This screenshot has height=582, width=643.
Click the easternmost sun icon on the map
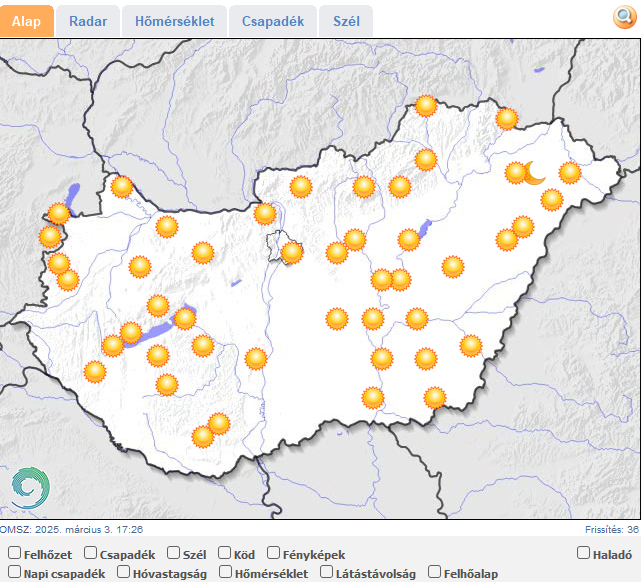[570, 172]
